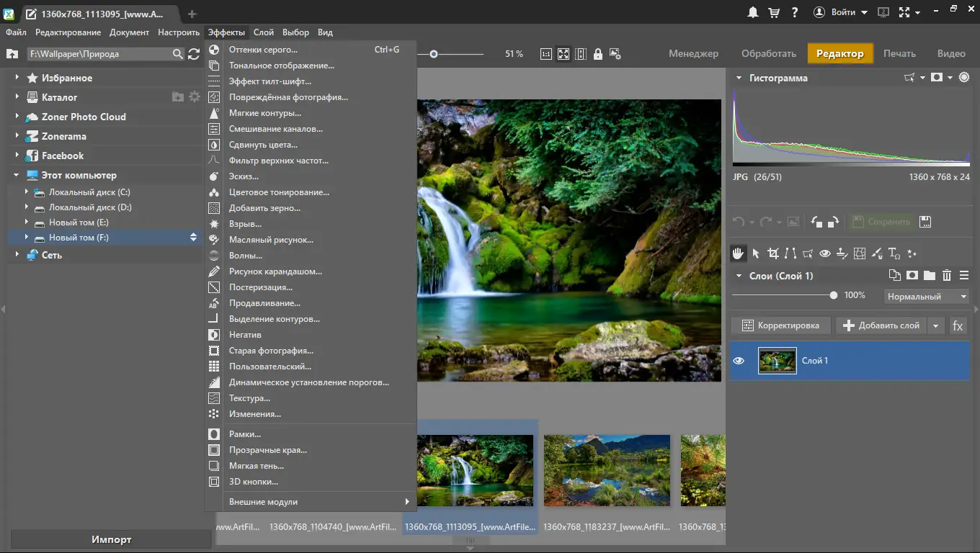980x553 pixels.
Task: Collapse the Гистограмма panel
Action: (739, 78)
